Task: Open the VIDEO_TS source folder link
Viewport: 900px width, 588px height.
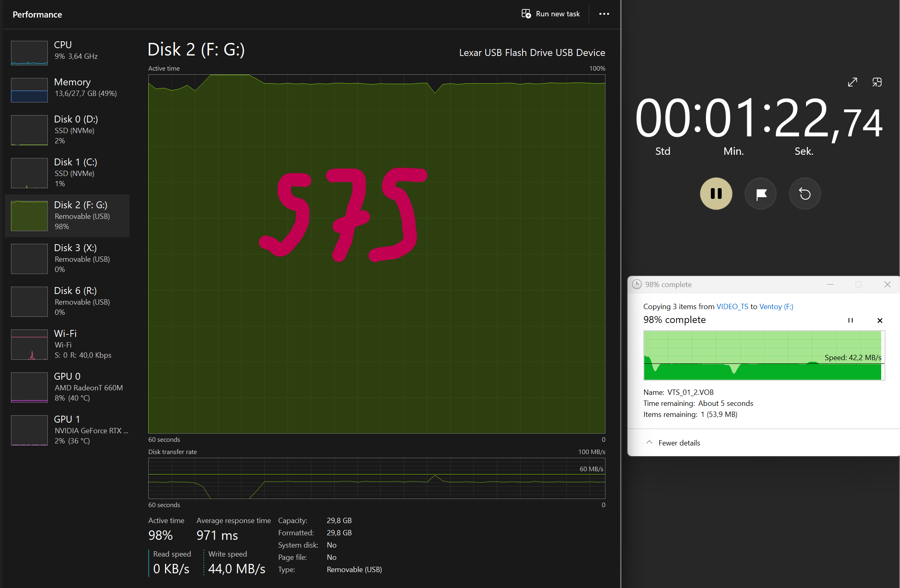Action: click(x=732, y=307)
